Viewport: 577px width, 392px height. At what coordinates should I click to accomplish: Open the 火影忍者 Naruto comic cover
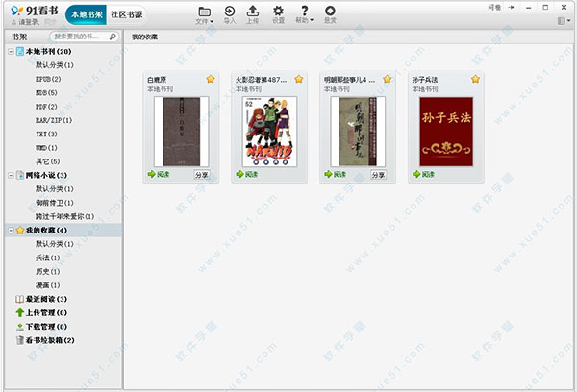[269, 132]
